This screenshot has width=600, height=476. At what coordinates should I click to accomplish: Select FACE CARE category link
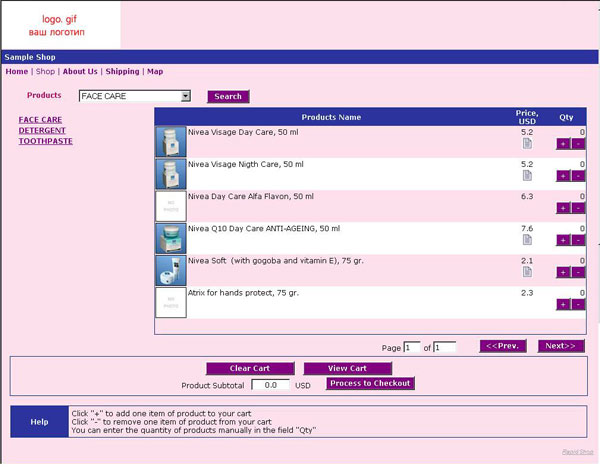(40, 120)
